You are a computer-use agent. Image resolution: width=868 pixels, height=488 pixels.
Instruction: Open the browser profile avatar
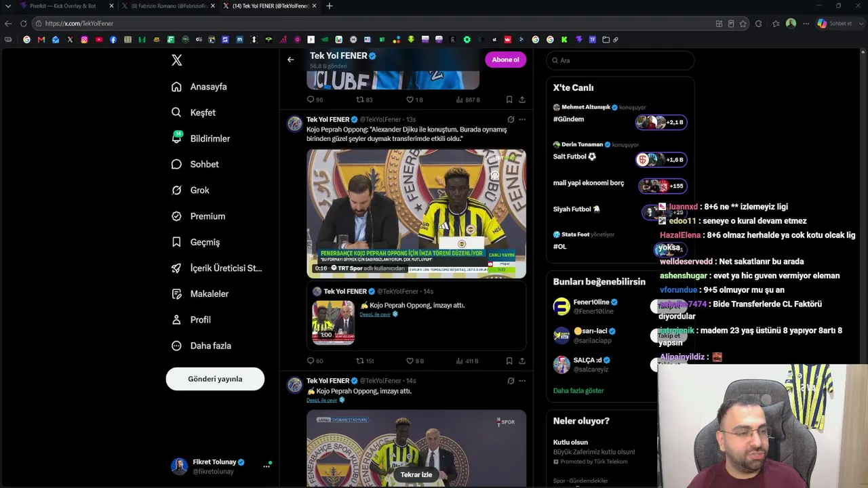pos(791,23)
